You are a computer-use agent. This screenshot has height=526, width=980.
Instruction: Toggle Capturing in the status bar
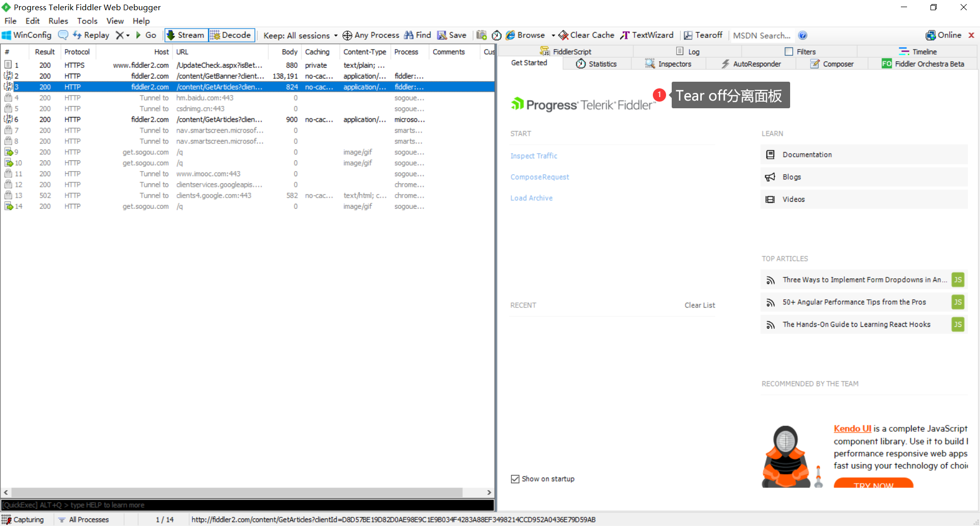[x=23, y=519]
